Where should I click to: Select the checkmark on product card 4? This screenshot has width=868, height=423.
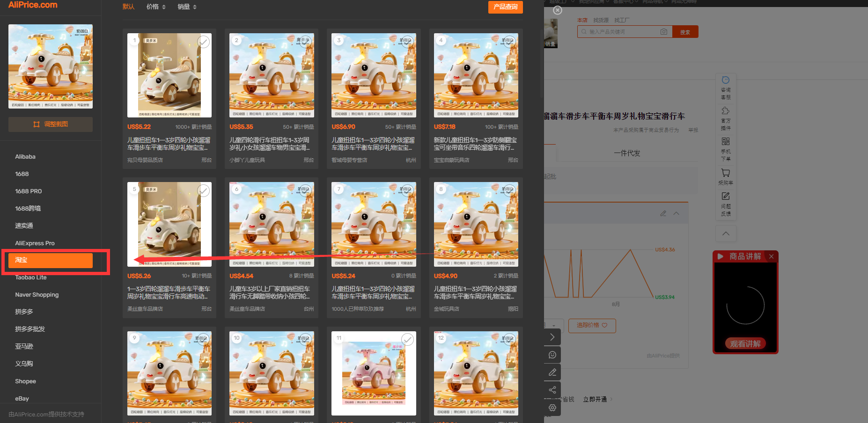pyautogui.click(x=510, y=42)
